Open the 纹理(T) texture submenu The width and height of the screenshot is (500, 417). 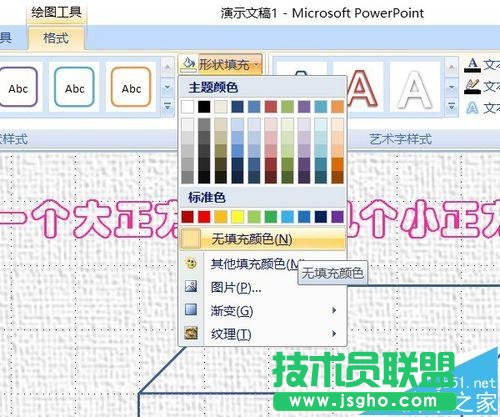263,334
